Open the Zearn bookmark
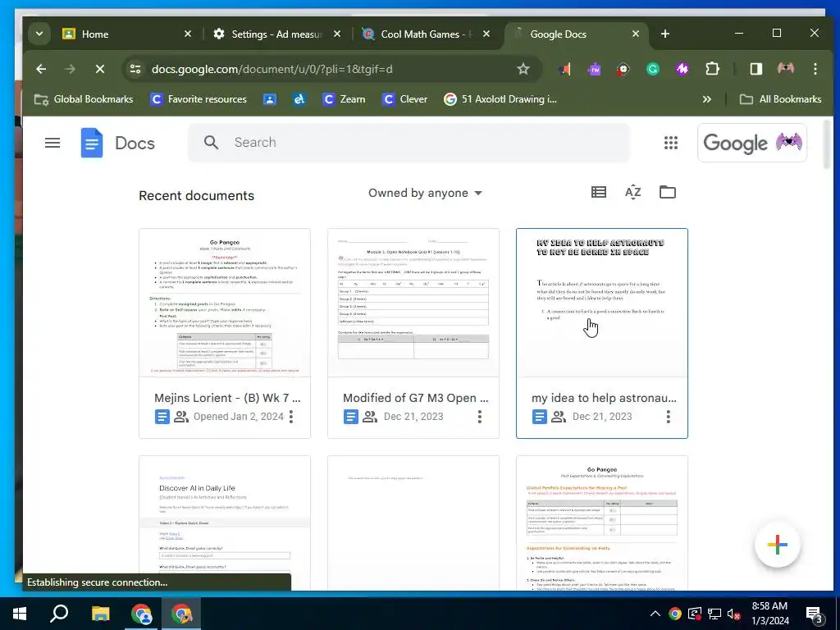Viewport: 840px width, 630px height. point(344,99)
